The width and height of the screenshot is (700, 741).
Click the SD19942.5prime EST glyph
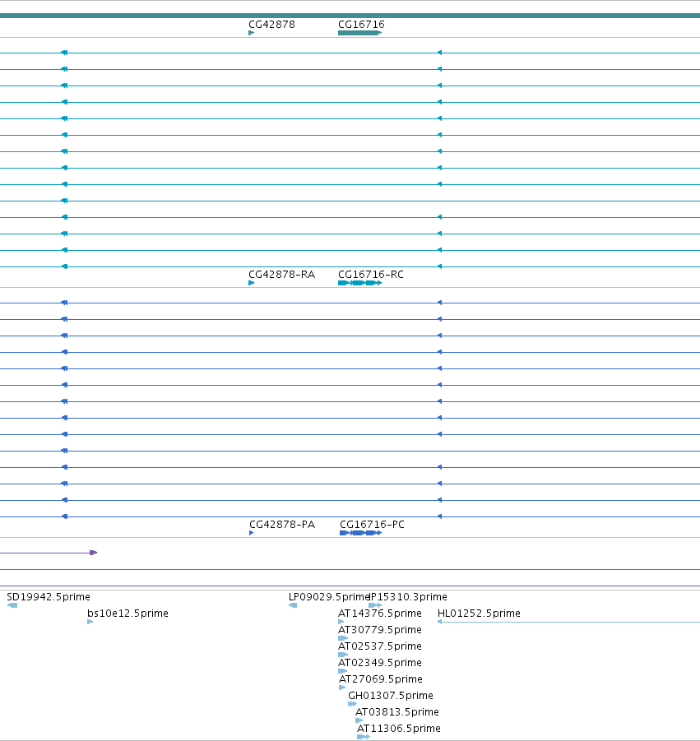[x=12, y=605]
